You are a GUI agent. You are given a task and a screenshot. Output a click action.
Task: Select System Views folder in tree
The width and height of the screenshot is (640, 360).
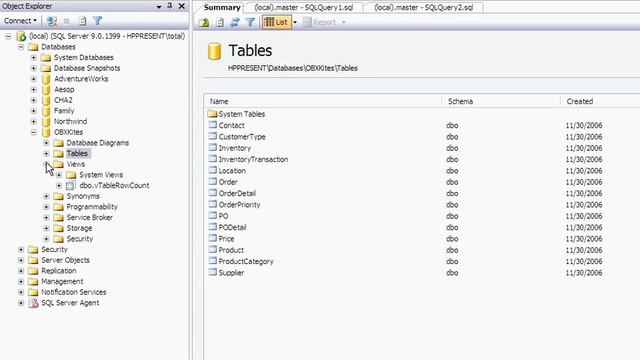pyautogui.click(x=101, y=175)
